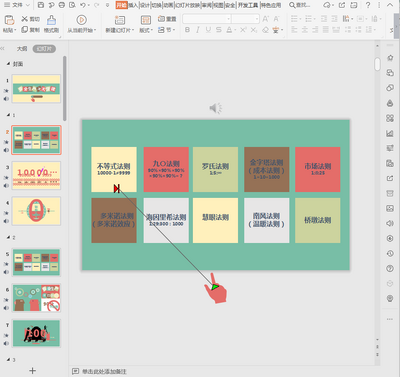Click the Increase Indent icon

click(334, 19)
